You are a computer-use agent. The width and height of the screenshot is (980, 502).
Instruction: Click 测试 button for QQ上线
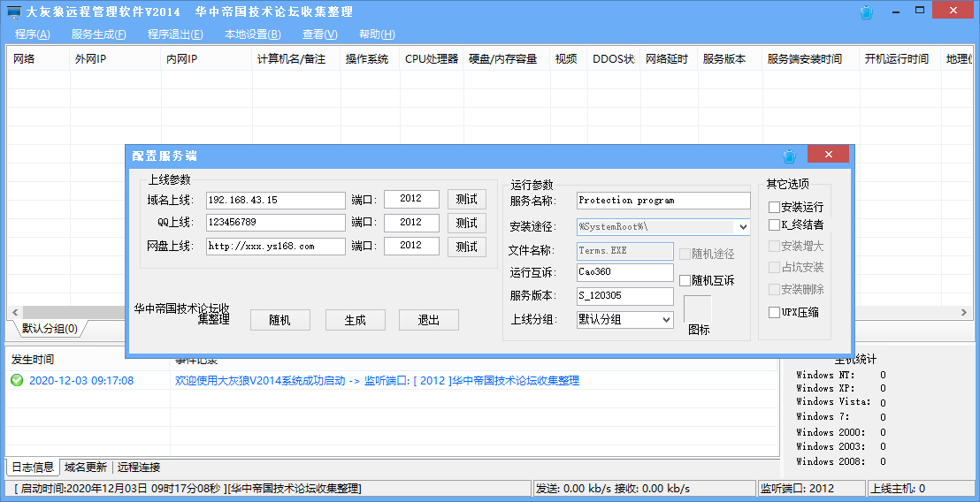(467, 223)
